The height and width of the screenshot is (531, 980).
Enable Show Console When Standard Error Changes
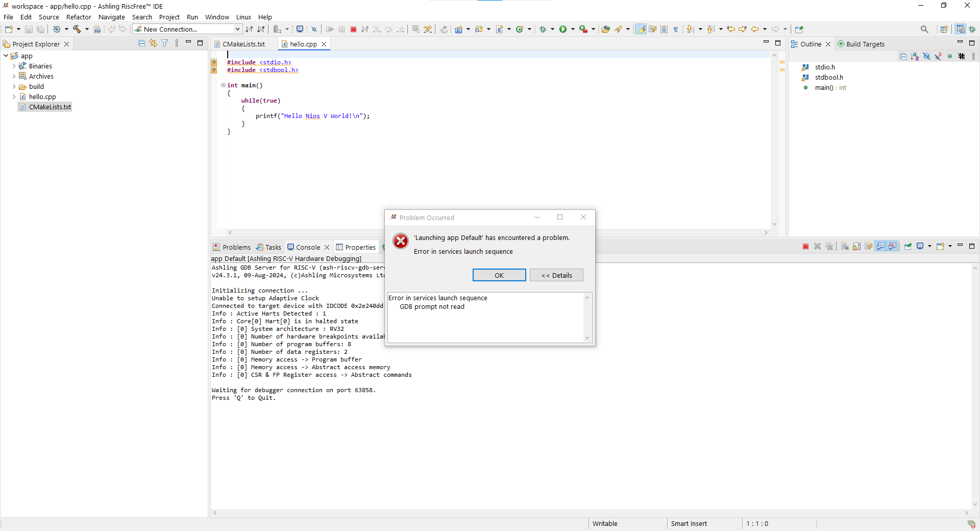892,246
